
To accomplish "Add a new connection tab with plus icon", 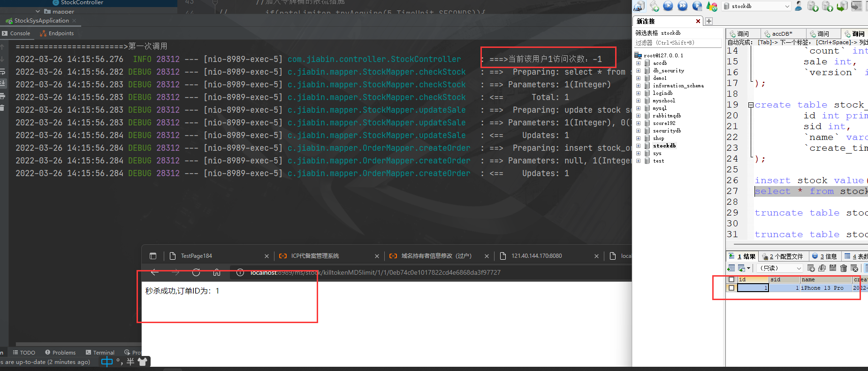I will 709,21.
